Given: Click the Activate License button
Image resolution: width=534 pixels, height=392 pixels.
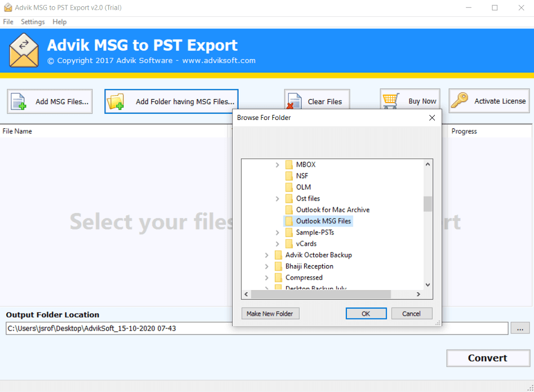Looking at the screenshot, I should coord(489,100).
